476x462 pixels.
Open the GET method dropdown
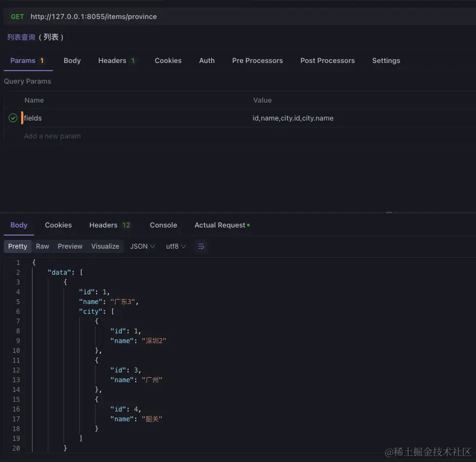17,16
